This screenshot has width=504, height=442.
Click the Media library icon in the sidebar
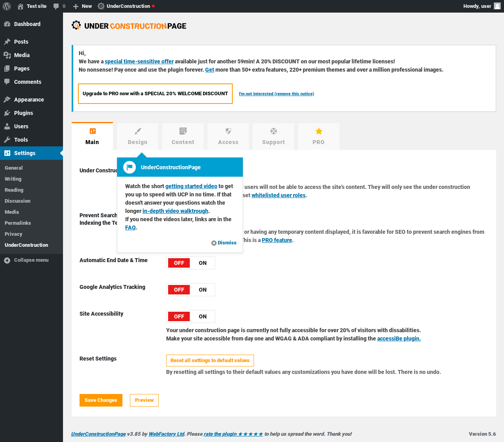click(x=7, y=55)
